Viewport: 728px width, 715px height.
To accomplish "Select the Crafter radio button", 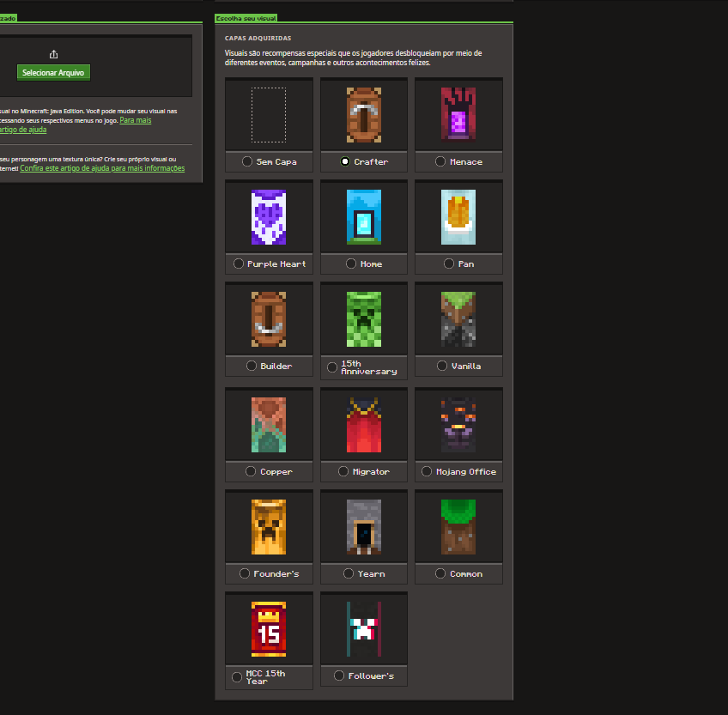I will pos(345,161).
